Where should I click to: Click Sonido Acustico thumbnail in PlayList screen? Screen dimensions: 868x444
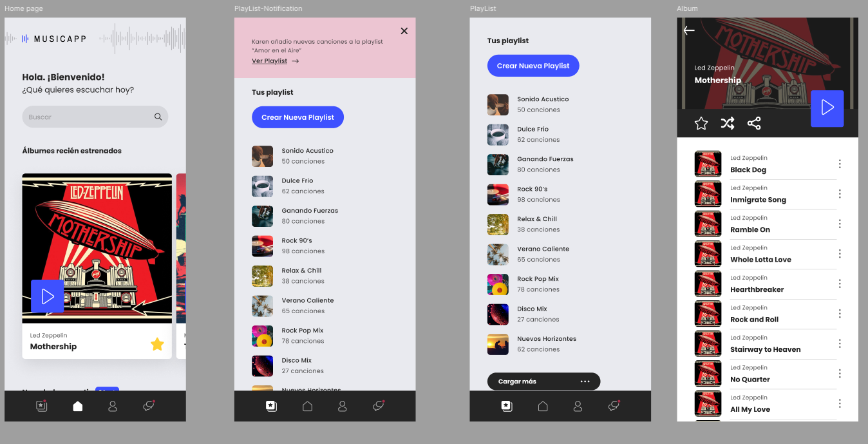click(x=498, y=104)
